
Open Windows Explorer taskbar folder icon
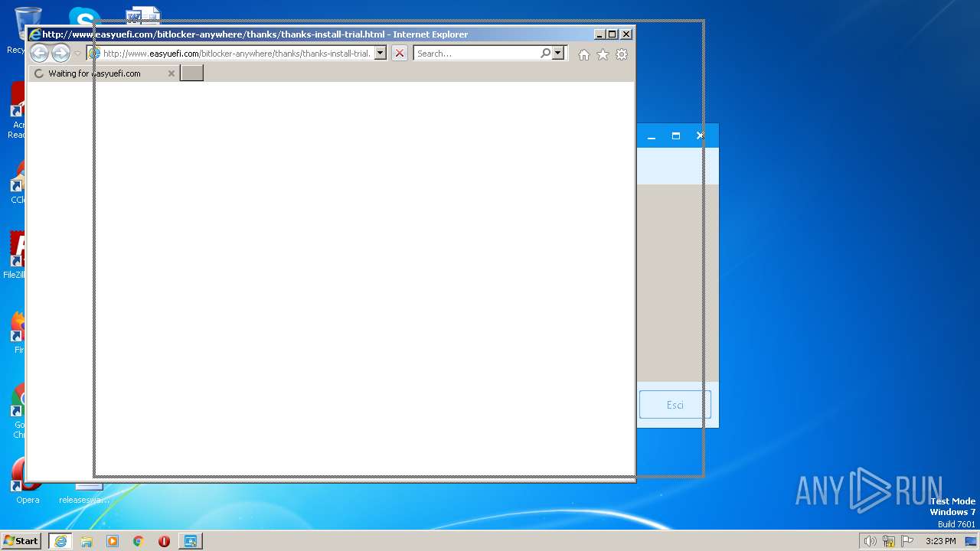click(87, 541)
